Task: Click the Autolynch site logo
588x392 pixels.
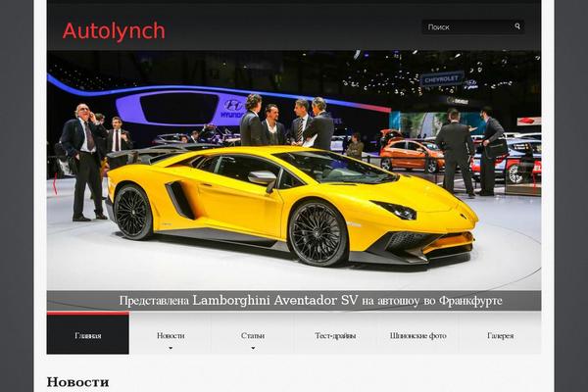Action: click(x=114, y=30)
